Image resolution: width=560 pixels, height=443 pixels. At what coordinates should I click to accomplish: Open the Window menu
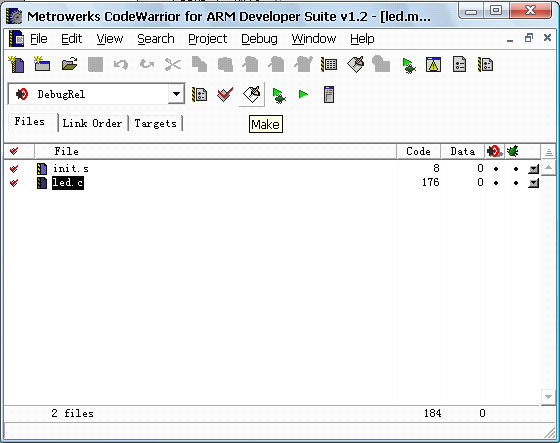click(314, 39)
